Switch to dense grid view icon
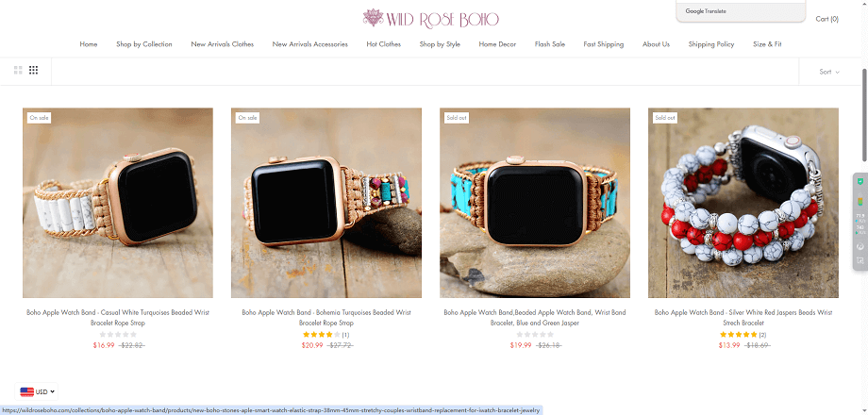This screenshot has width=868, height=415. (x=34, y=71)
